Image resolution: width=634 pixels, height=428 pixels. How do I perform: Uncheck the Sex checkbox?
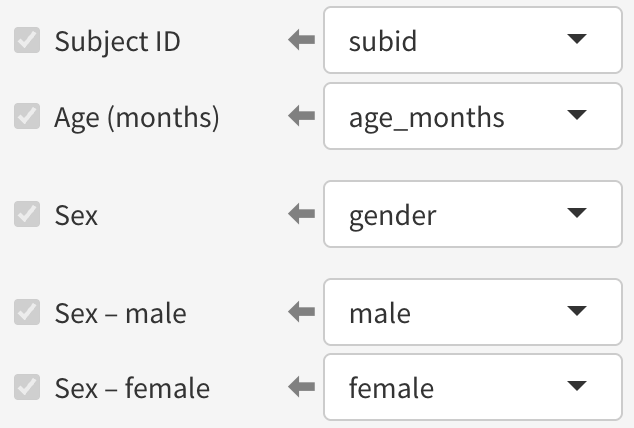pos(26,214)
